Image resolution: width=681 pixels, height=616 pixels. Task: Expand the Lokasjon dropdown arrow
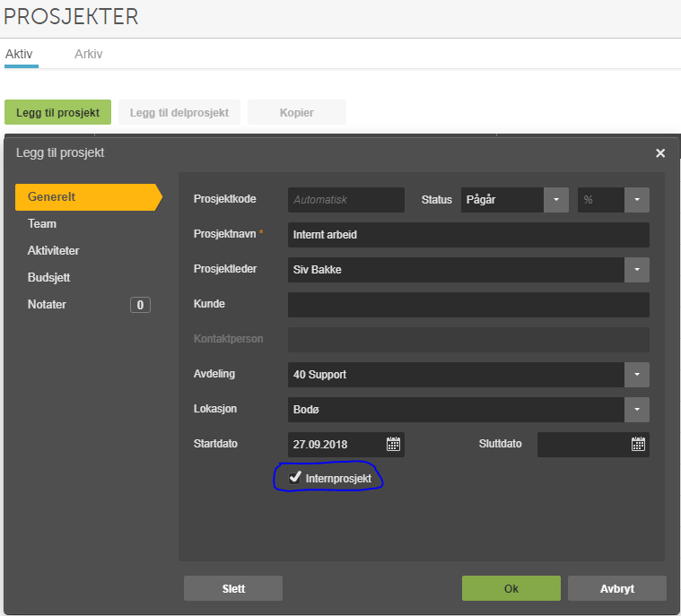coord(637,410)
